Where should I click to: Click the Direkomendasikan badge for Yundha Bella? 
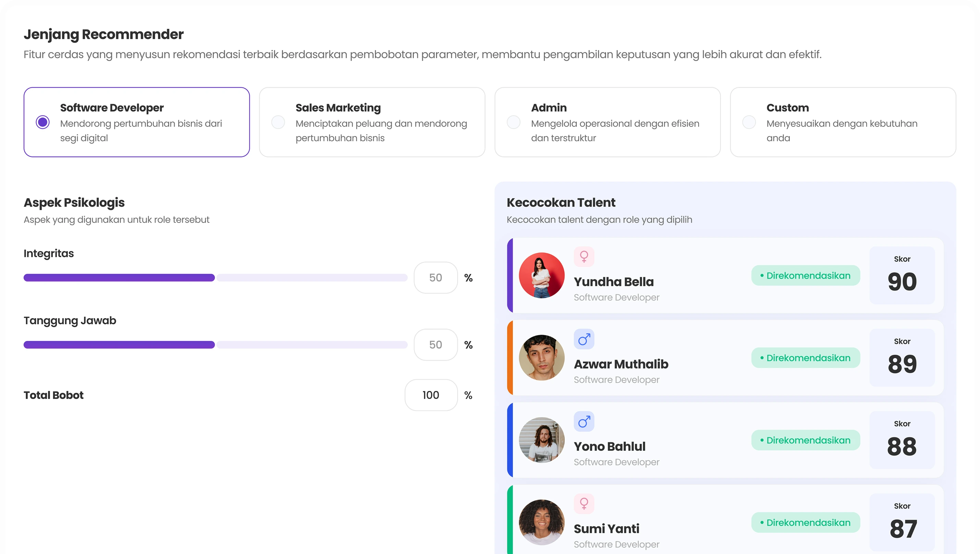[x=805, y=276]
